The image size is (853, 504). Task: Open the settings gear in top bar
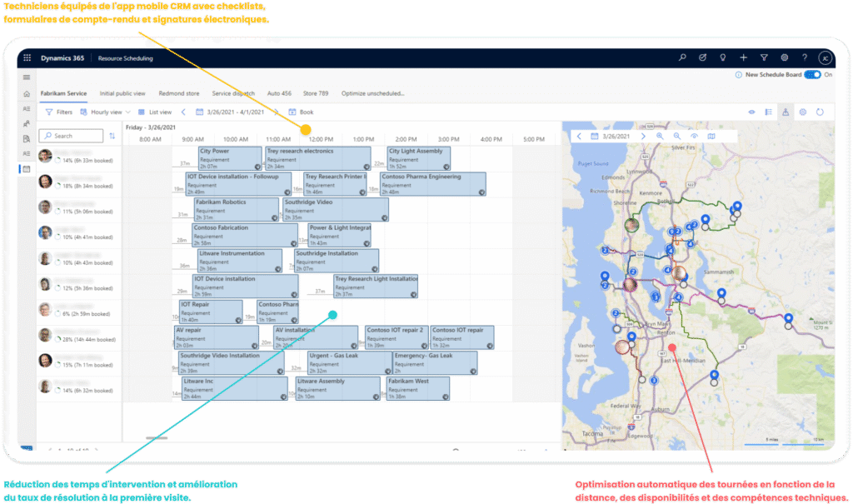coord(784,57)
